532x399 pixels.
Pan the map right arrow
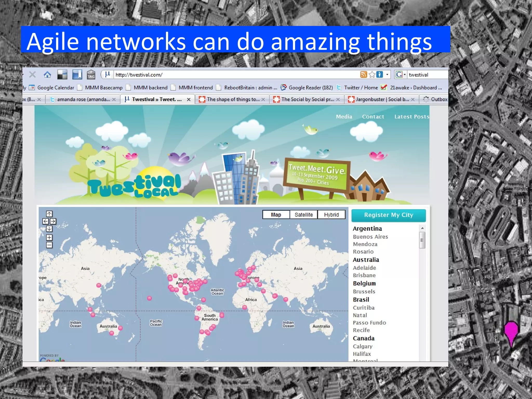(x=53, y=221)
